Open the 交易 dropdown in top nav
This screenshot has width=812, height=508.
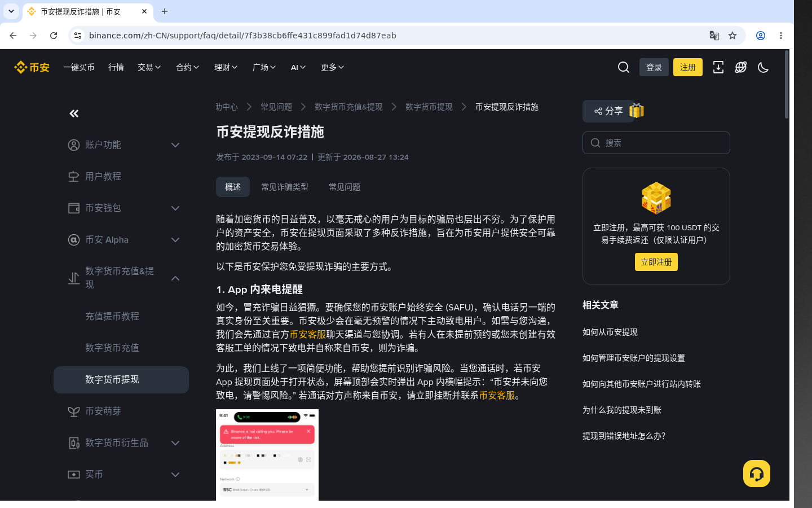point(149,67)
